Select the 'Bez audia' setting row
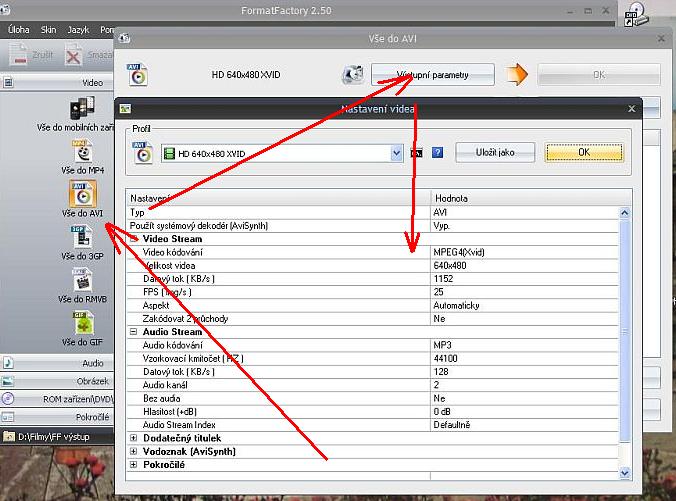Viewport: 676px width, 501px height. [x=372, y=398]
